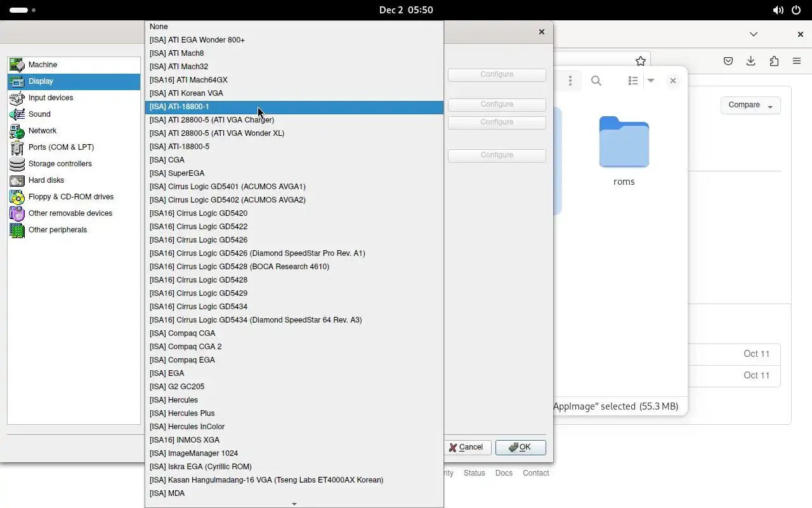Select [ISA] Compaq CGA 2
812x508 pixels.
294,347
